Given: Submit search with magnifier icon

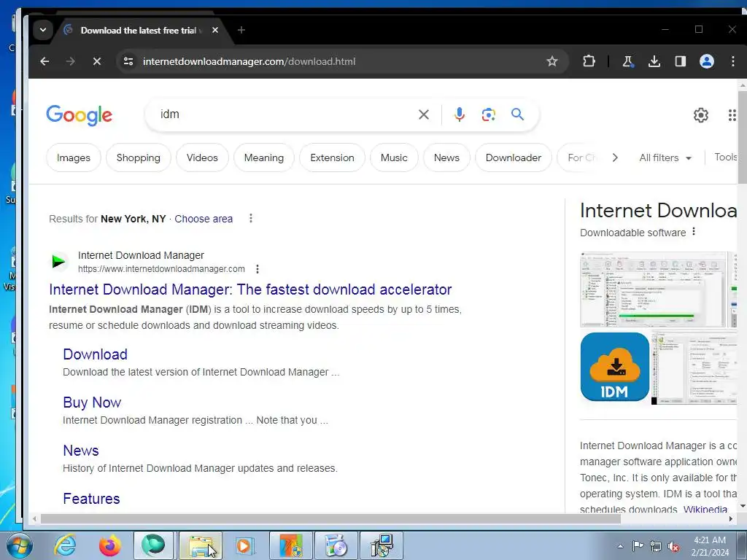Looking at the screenshot, I should click(517, 114).
